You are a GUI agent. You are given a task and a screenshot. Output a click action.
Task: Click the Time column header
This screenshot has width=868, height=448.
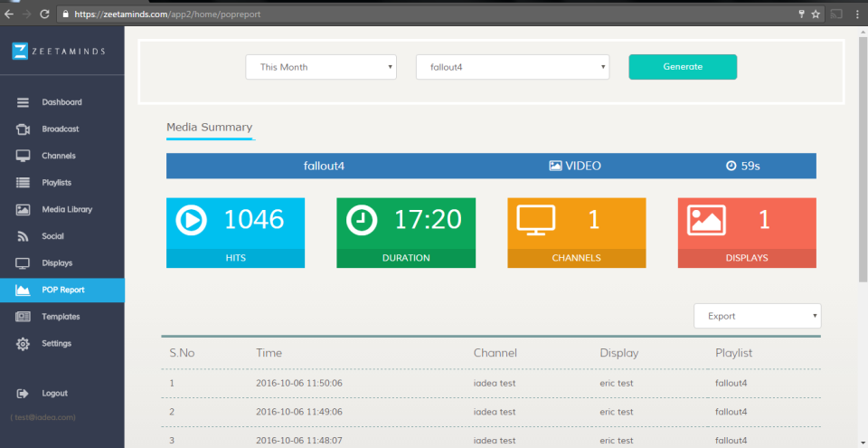269,353
